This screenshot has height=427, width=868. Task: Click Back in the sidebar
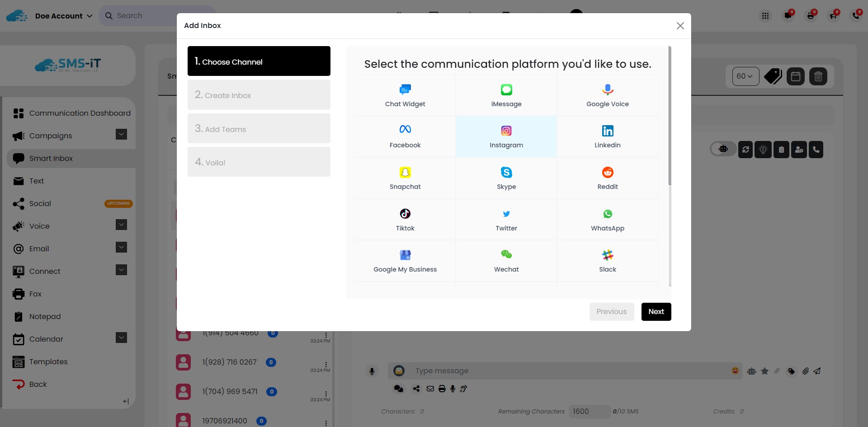pos(71,385)
